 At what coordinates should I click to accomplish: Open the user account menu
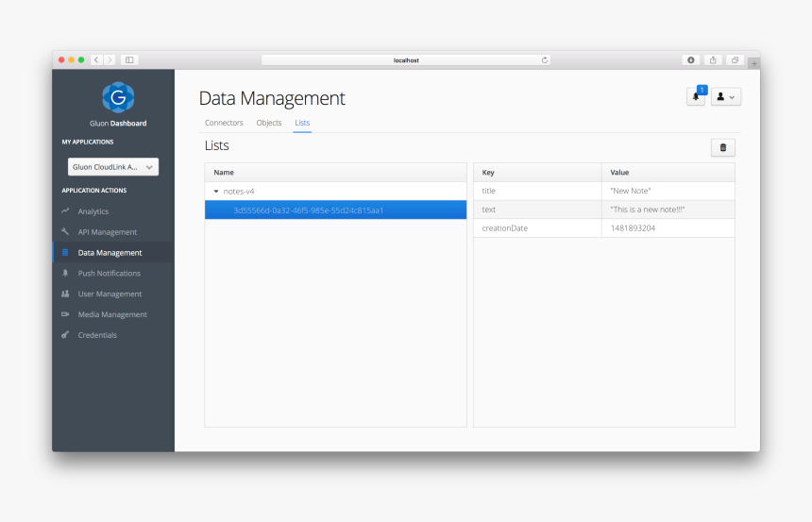pyautogui.click(x=726, y=97)
